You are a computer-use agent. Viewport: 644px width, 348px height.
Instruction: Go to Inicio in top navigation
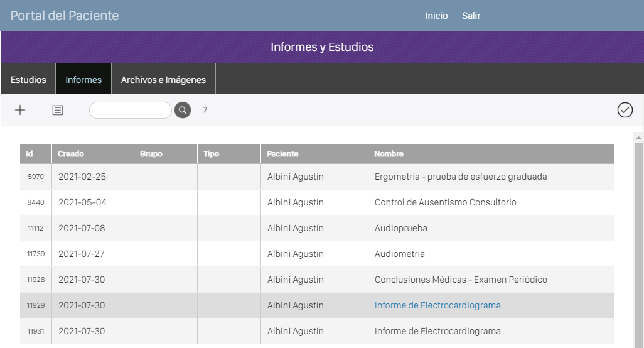point(436,16)
